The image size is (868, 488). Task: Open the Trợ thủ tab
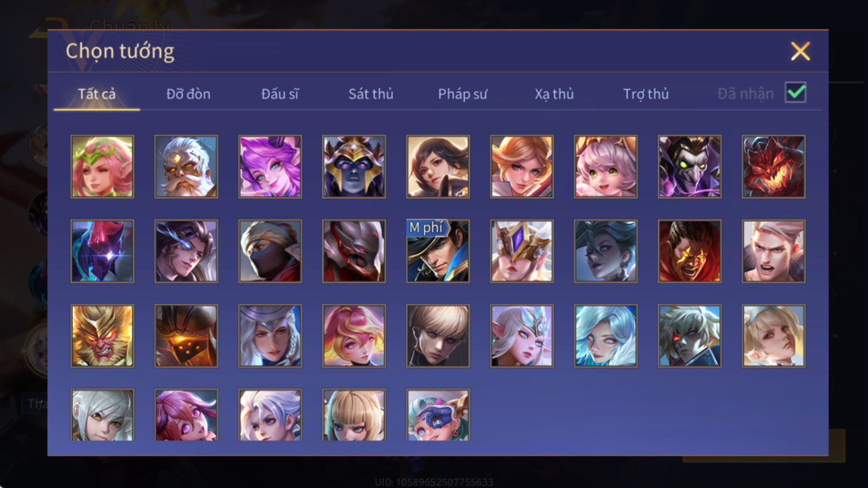pyautogui.click(x=646, y=94)
